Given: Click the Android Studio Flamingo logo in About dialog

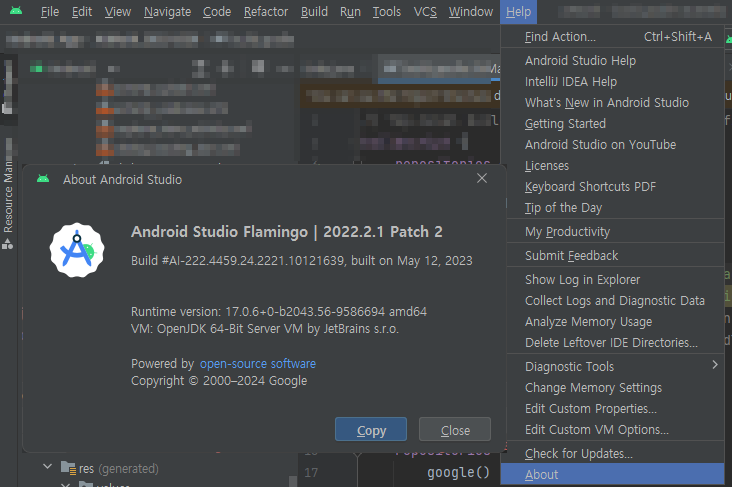Looking at the screenshot, I should [77, 250].
